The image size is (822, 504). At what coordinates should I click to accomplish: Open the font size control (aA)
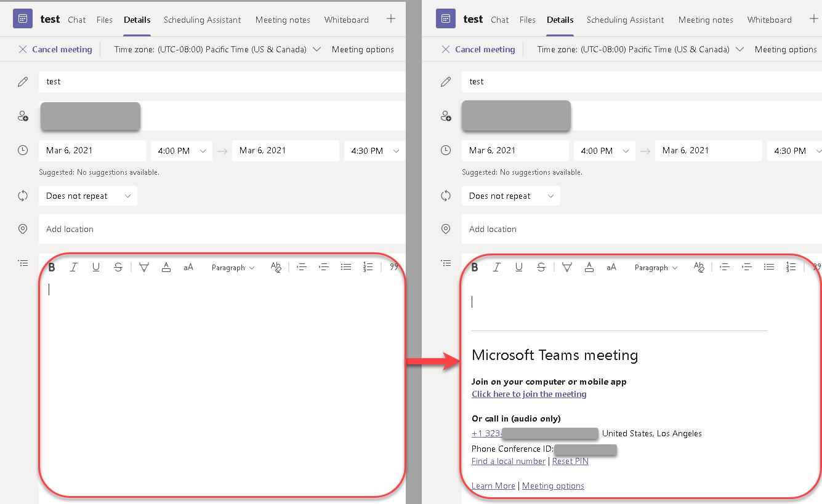coord(188,266)
